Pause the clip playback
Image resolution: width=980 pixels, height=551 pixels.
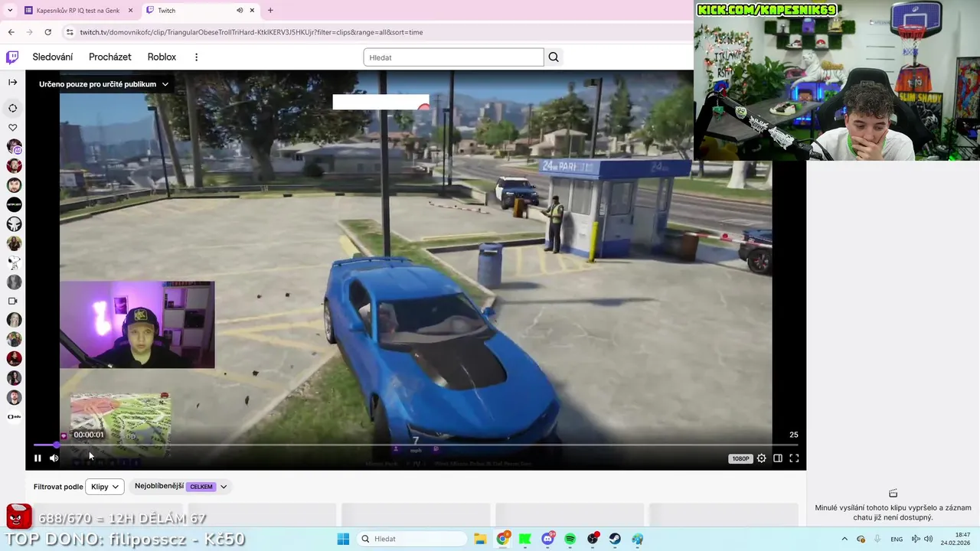38,458
